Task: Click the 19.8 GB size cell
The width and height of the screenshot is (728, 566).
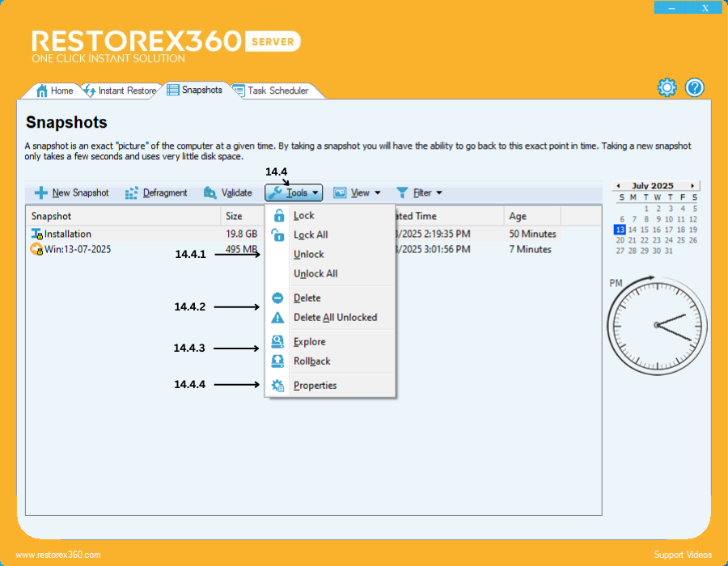Action: (241, 234)
